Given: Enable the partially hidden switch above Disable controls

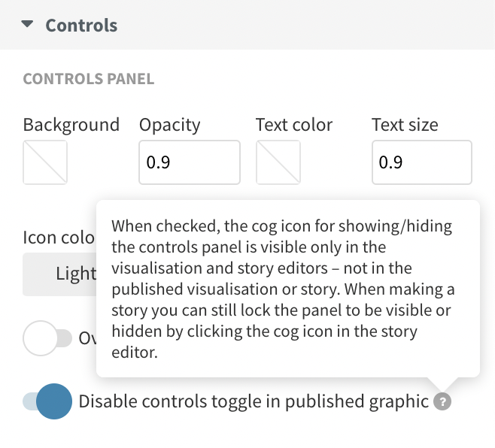Looking at the screenshot, I should (x=47, y=338).
